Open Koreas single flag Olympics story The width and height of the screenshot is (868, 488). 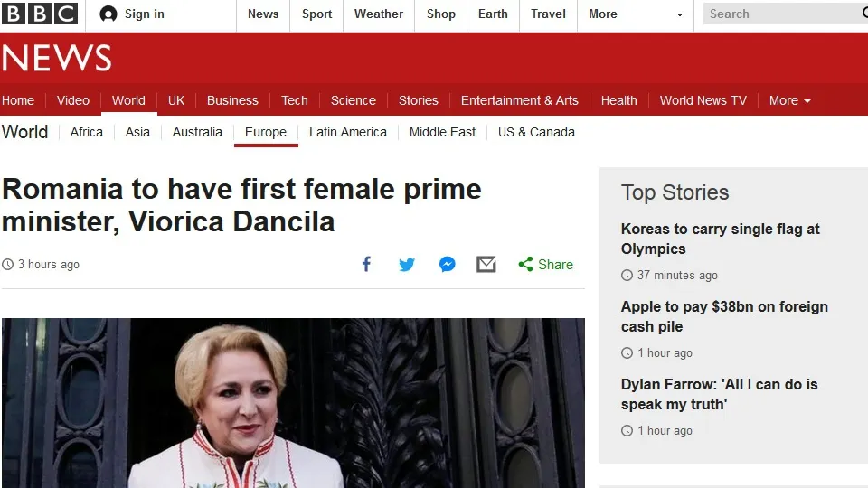click(x=721, y=239)
